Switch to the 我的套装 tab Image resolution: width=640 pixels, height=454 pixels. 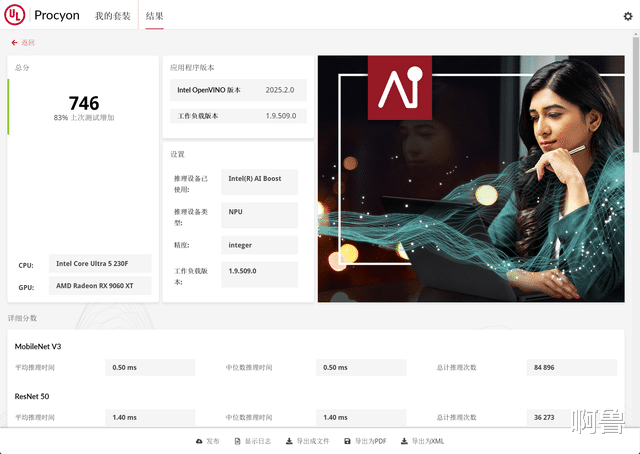pos(113,16)
